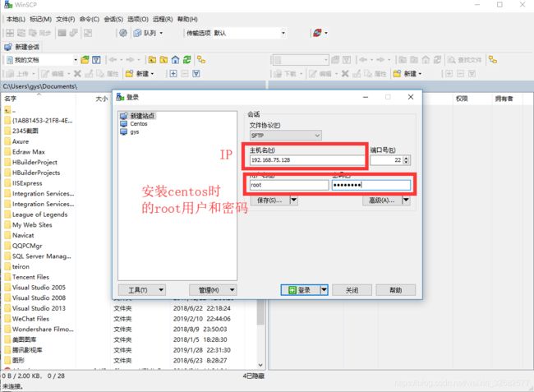Open the 远程(R) menu
This screenshot has height=392, width=534.
[x=163, y=19]
